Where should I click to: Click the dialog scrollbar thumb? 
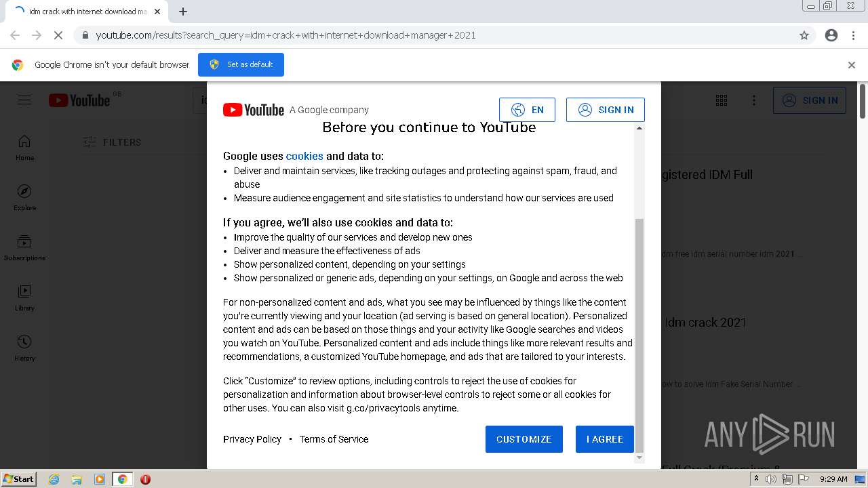coord(639,335)
